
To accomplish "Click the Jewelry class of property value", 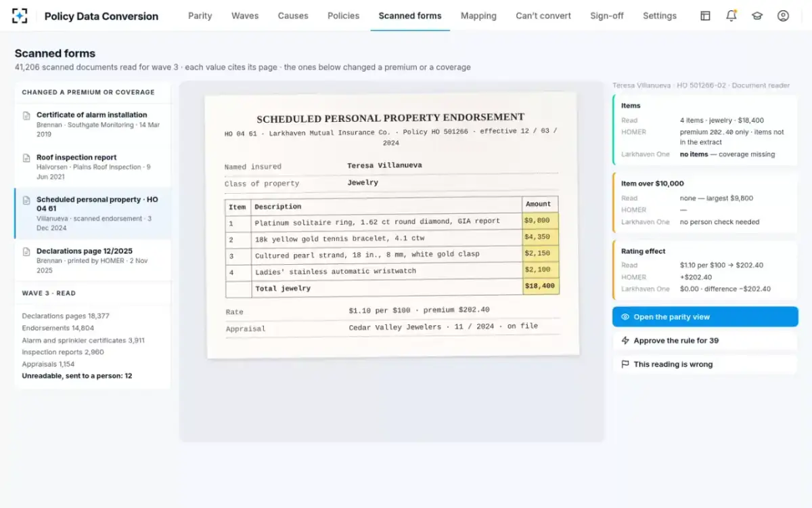I will 363,183.
